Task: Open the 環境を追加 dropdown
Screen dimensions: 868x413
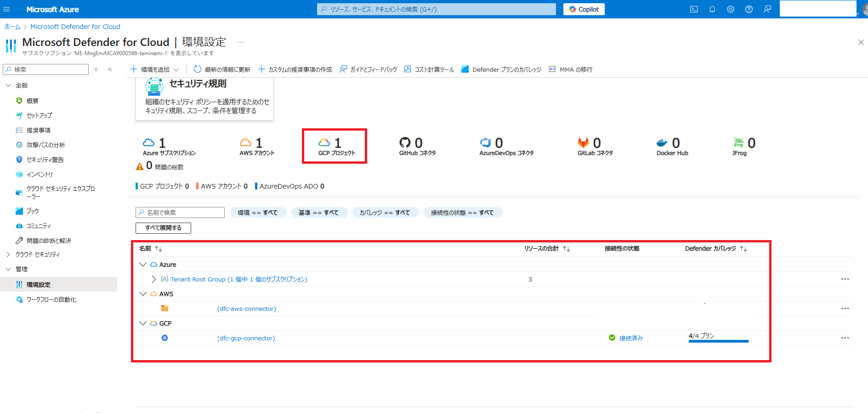Action: coord(155,69)
